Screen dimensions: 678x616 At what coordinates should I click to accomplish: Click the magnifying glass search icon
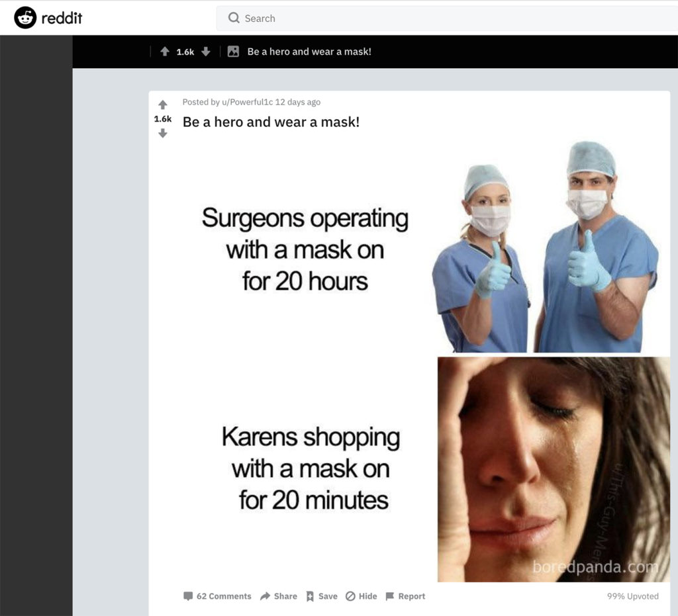(234, 19)
